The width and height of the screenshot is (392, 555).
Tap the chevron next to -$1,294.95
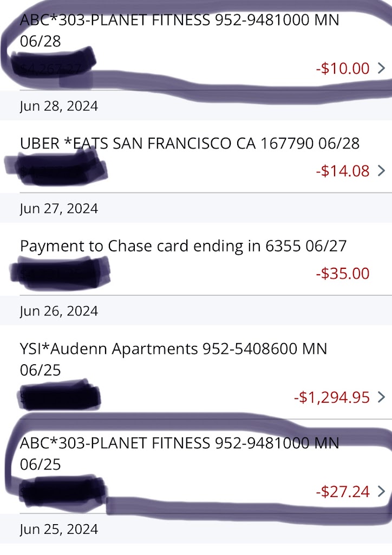pyautogui.click(x=381, y=397)
